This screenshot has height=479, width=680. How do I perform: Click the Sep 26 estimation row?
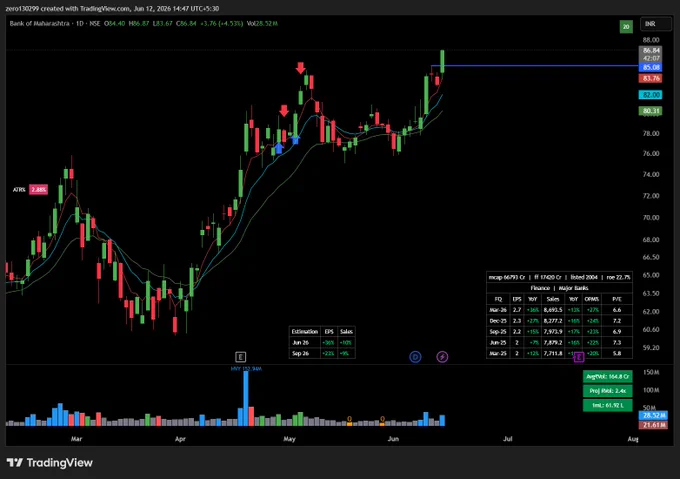322,353
